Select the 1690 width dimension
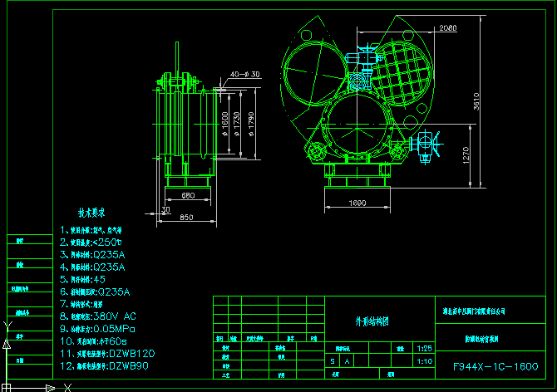The image size is (557, 392). click(x=356, y=203)
